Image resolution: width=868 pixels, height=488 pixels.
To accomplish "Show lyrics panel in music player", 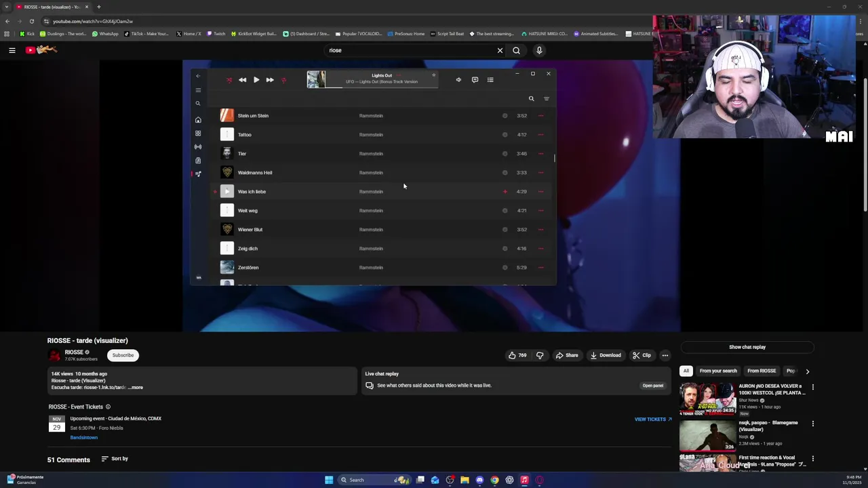I will pyautogui.click(x=475, y=80).
